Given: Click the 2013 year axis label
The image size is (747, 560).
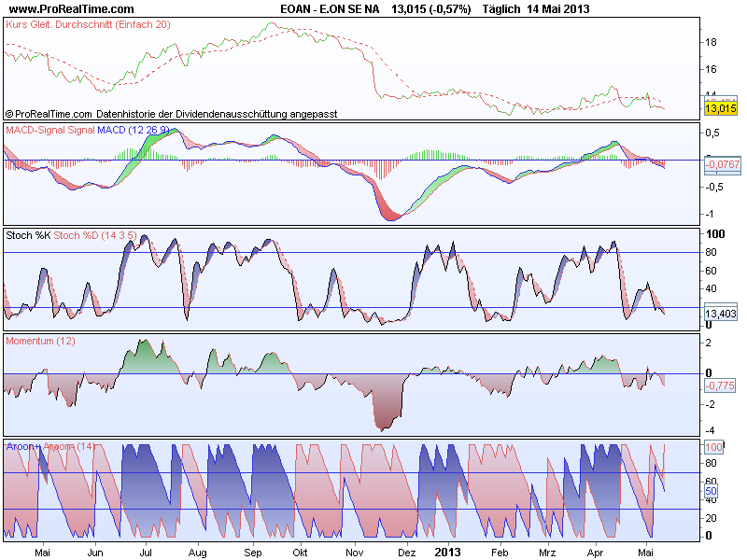Looking at the screenshot, I should click(447, 553).
